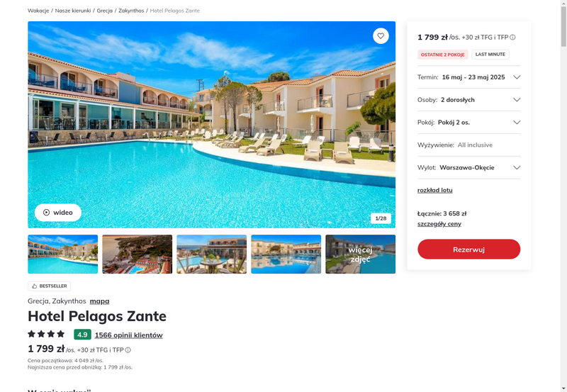The image size is (567, 392).
Task: Expand the Pokój room type dropdown
Action: [468, 122]
